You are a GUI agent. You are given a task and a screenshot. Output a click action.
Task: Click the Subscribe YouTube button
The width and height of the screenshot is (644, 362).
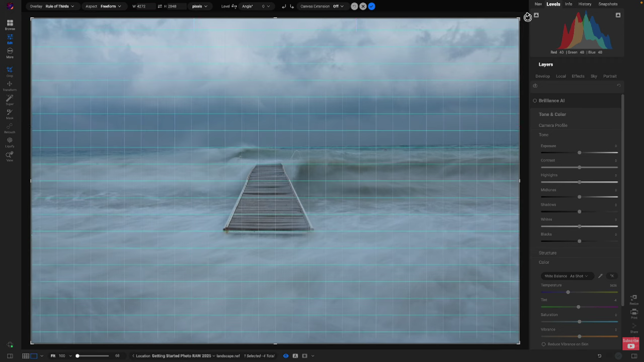tap(631, 344)
